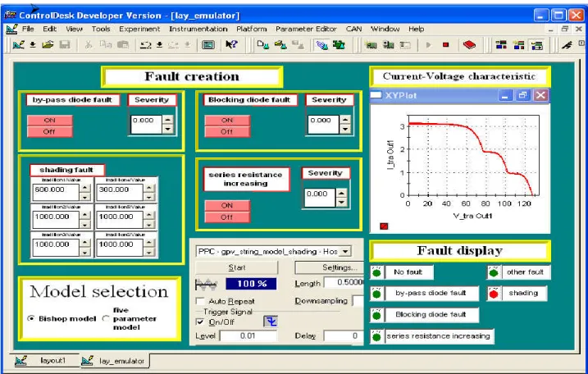Click the Paste toolbar icon
This screenshot has height=374, width=588.
[123, 45]
